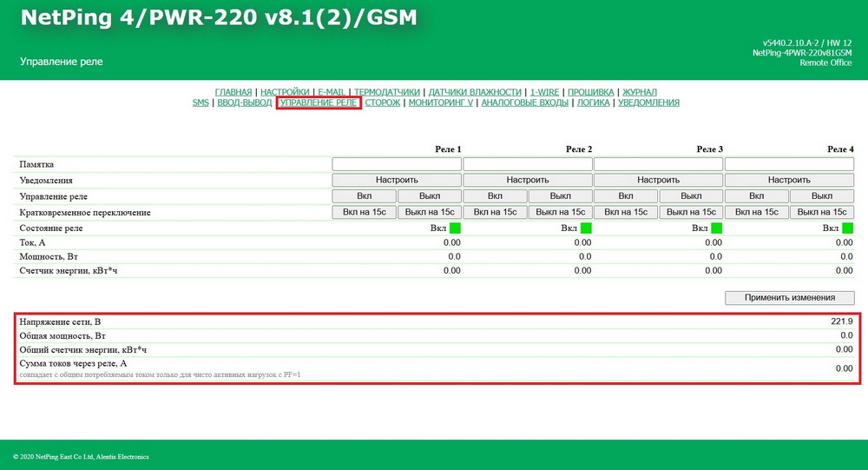This screenshot has height=470, width=868.
Task: Open the УВЕДОМЛЕНИЯ navigation link
Action: coord(649,103)
